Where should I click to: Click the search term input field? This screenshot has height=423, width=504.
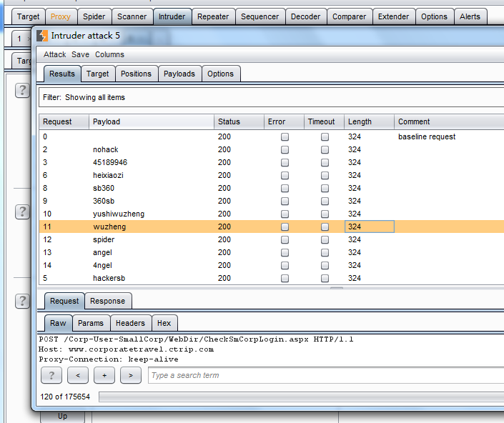click(x=326, y=375)
